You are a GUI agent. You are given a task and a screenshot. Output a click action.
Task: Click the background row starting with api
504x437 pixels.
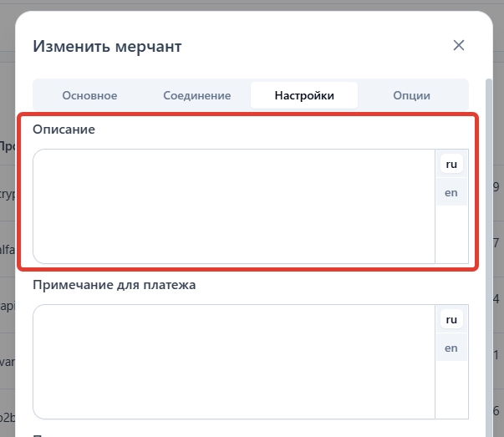[x=8, y=302]
